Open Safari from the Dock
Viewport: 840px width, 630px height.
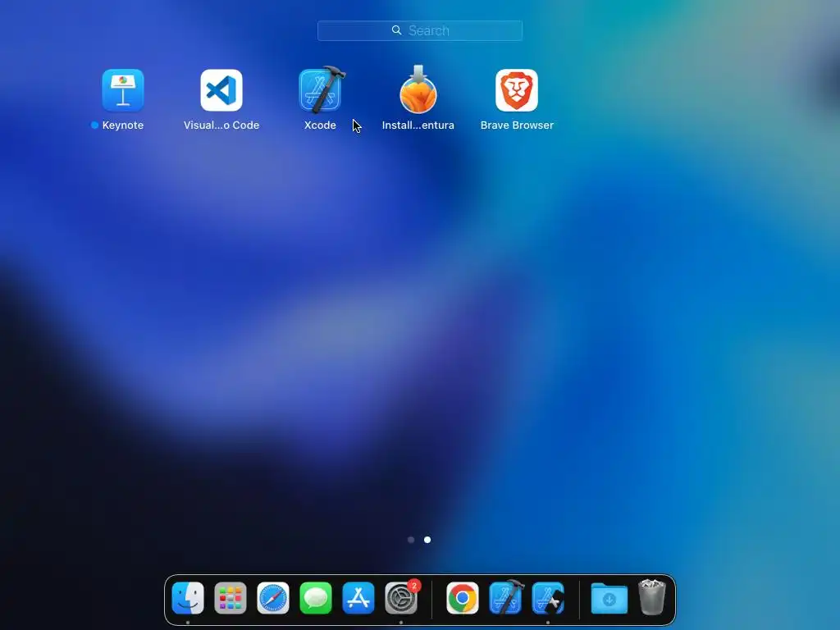point(273,598)
